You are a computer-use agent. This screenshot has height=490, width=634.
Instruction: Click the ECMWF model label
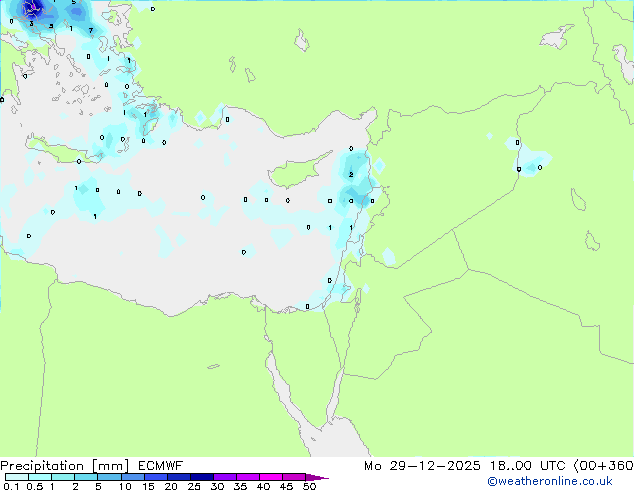point(161,466)
